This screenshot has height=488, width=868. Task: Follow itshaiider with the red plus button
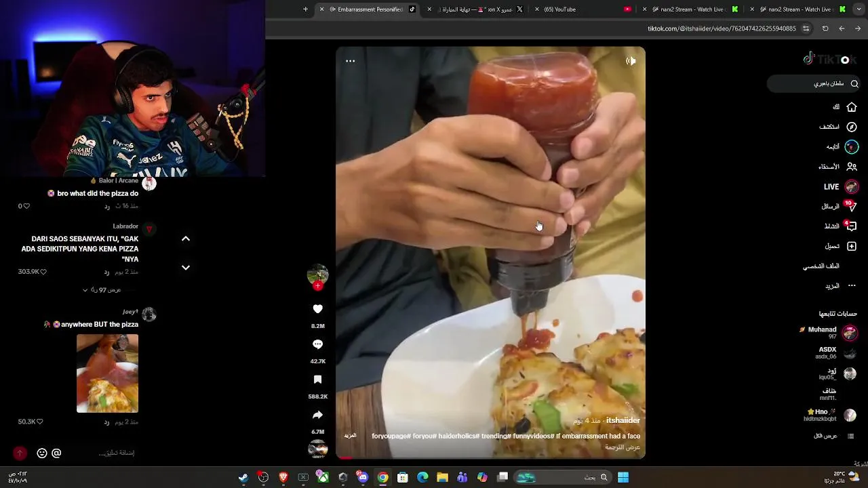tap(317, 285)
